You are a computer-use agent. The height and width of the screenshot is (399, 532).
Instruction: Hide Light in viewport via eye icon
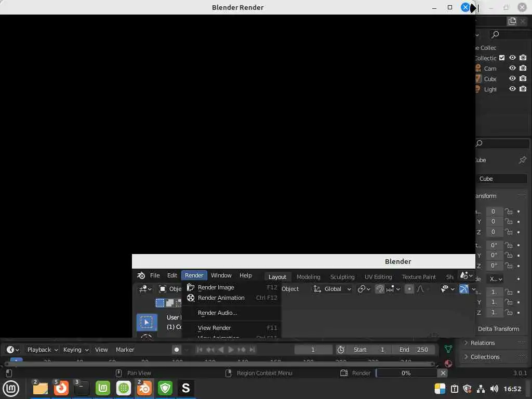pos(512,89)
